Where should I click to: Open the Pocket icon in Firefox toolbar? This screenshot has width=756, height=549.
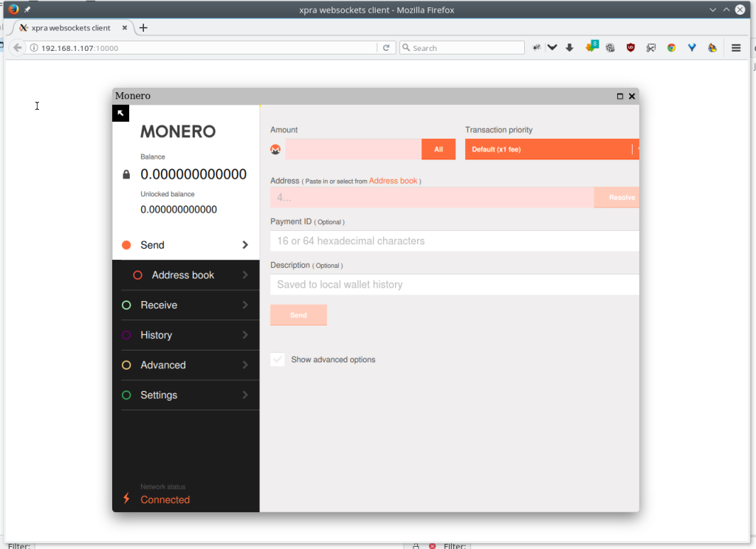(552, 48)
